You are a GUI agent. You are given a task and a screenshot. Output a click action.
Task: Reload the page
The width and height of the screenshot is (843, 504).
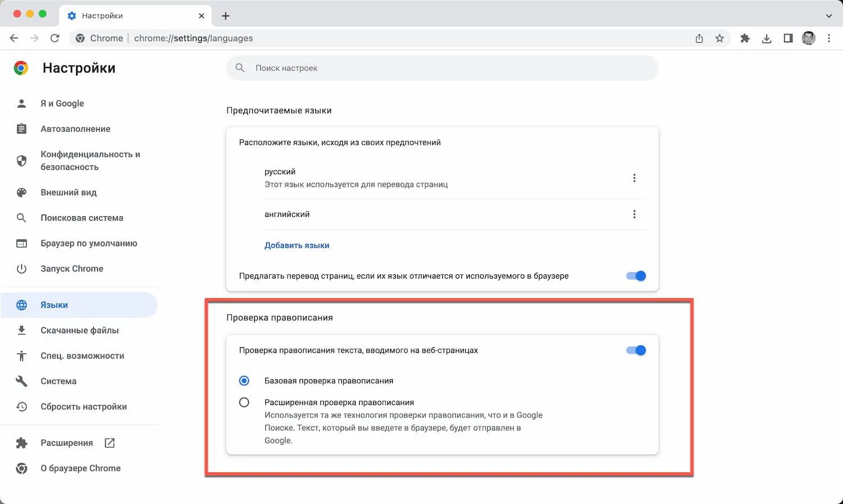[55, 38]
